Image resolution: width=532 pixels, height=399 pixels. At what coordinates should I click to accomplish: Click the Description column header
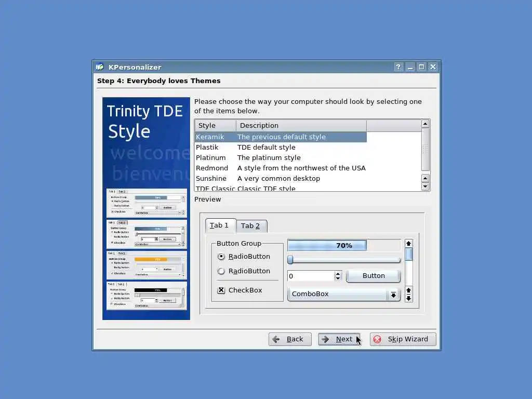pyautogui.click(x=301, y=126)
